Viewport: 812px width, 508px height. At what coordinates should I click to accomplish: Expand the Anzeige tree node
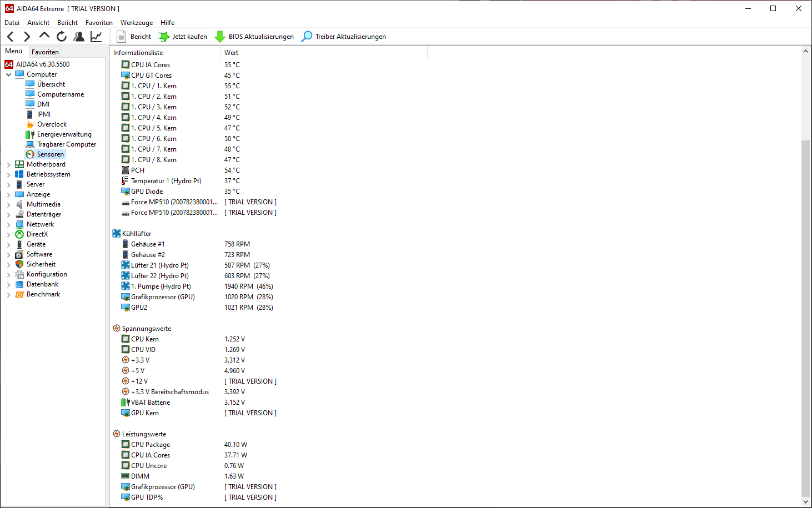pos(8,194)
